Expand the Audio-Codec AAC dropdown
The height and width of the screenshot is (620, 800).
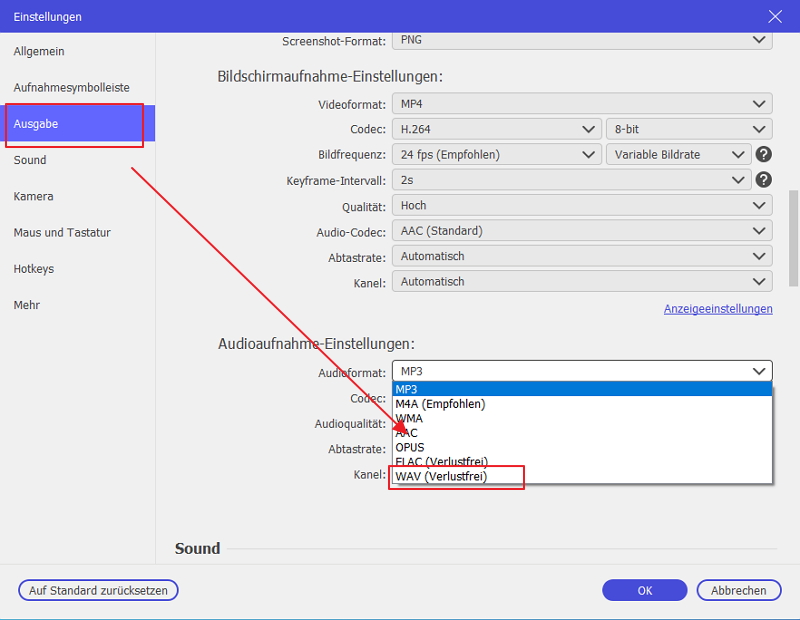(x=581, y=231)
